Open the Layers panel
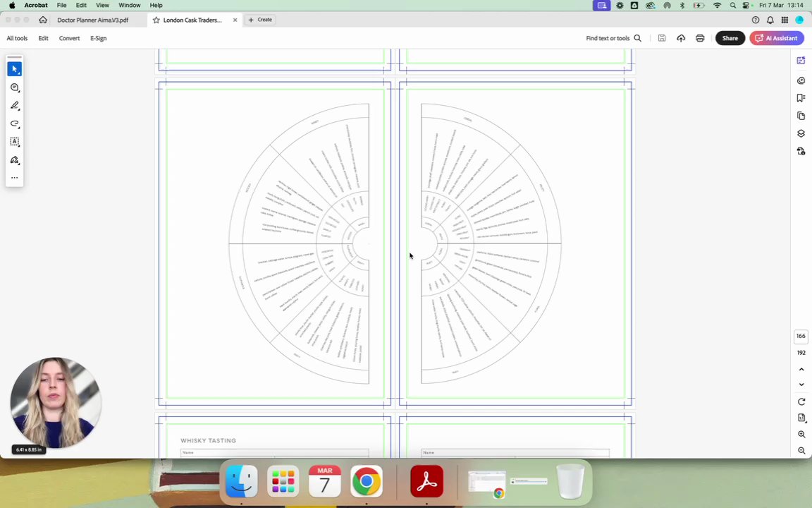The height and width of the screenshot is (508, 812). 801,133
